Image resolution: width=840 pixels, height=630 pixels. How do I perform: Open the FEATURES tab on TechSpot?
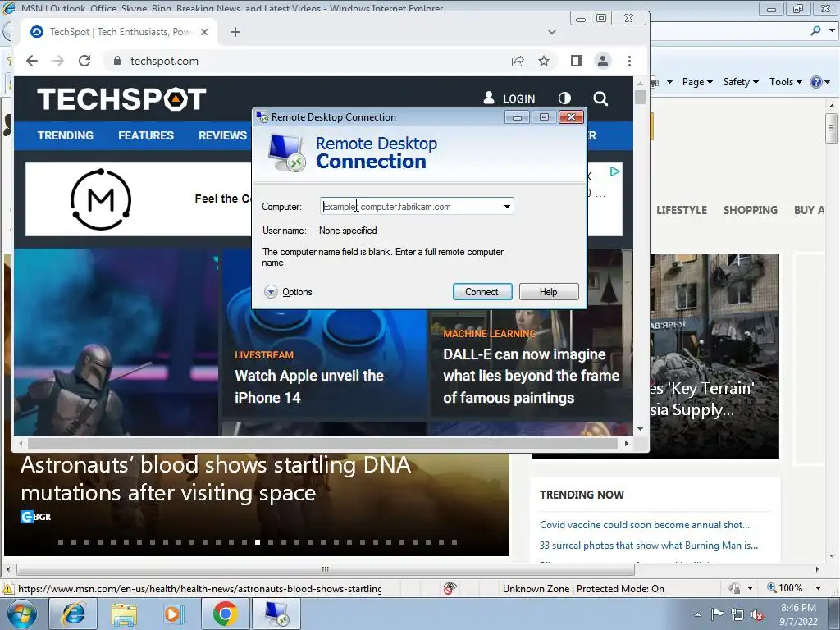point(146,135)
